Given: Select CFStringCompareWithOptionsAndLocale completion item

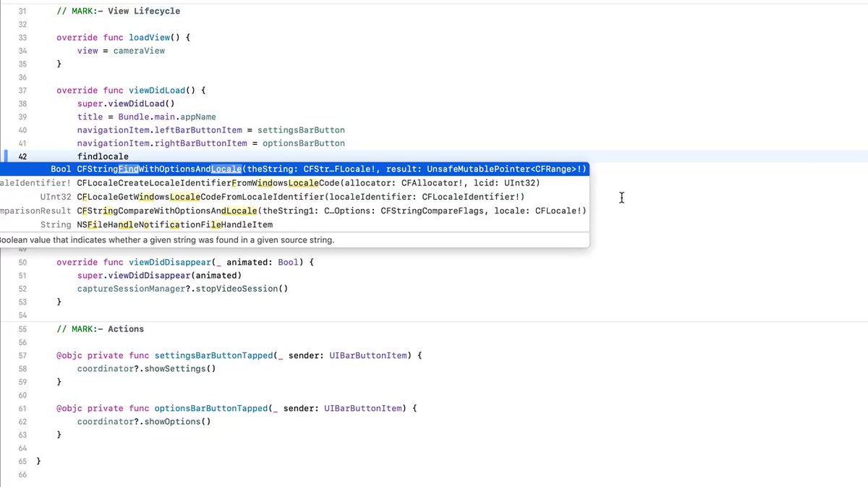Looking at the screenshot, I should (294, 211).
